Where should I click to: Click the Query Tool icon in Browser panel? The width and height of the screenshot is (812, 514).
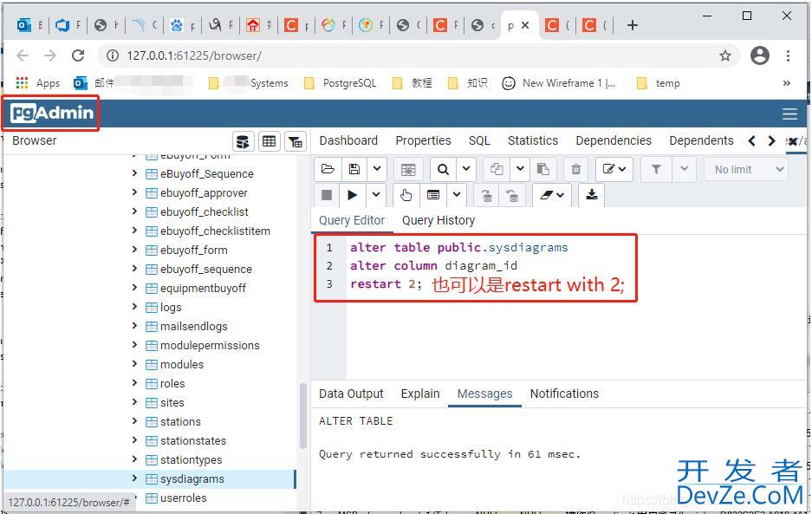tap(243, 141)
